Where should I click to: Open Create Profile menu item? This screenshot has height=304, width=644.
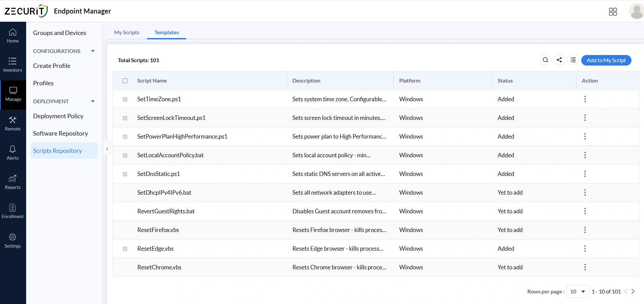coord(52,66)
